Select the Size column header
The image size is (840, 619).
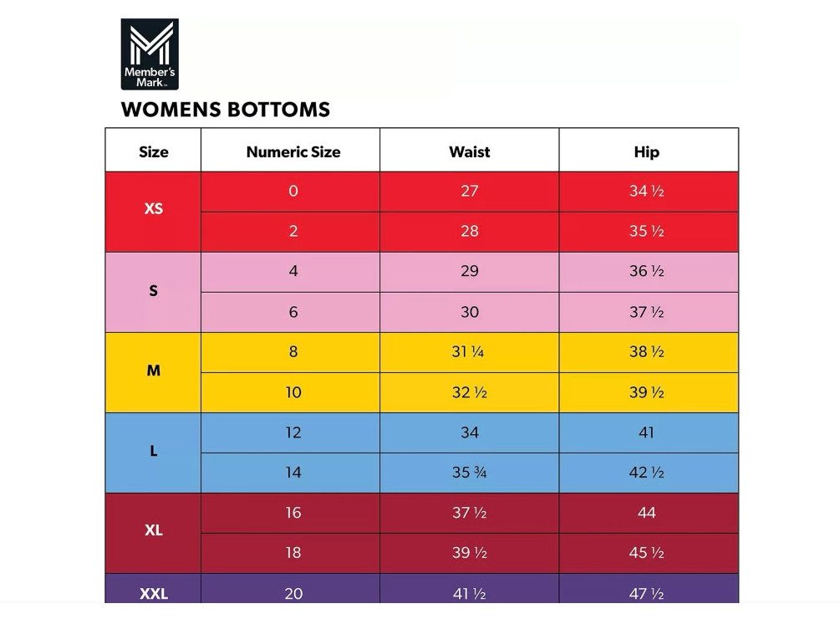coord(153,151)
